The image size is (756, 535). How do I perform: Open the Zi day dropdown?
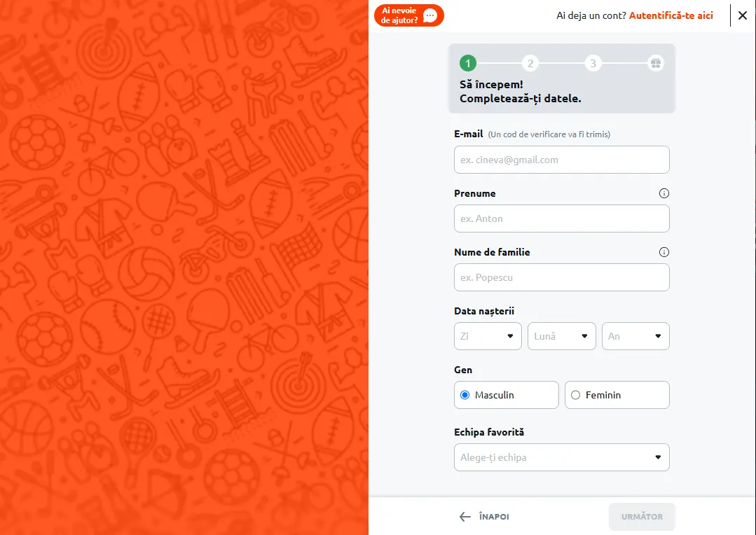coord(488,336)
